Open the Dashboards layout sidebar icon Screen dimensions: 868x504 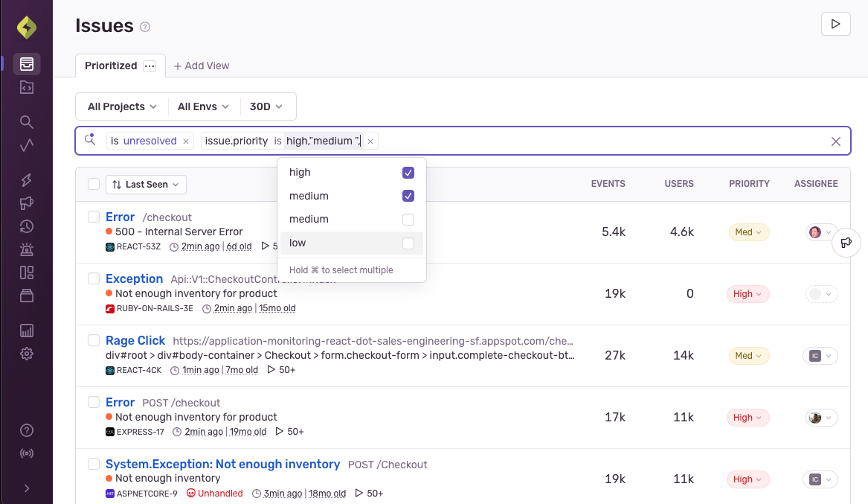[x=27, y=273]
